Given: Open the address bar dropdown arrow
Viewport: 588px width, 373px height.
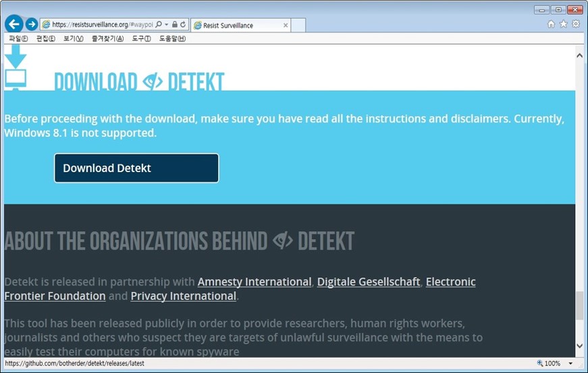Looking at the screenshot, I should [167, 24].
